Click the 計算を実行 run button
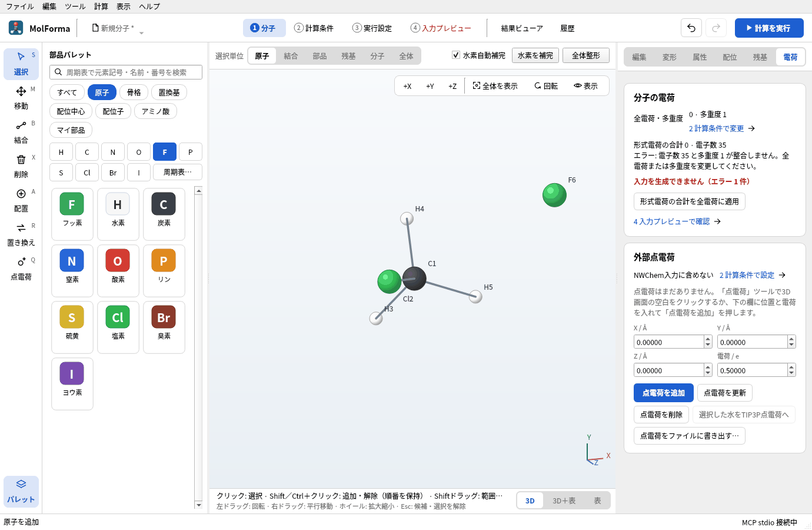812x530 pixels. (769, 28)
